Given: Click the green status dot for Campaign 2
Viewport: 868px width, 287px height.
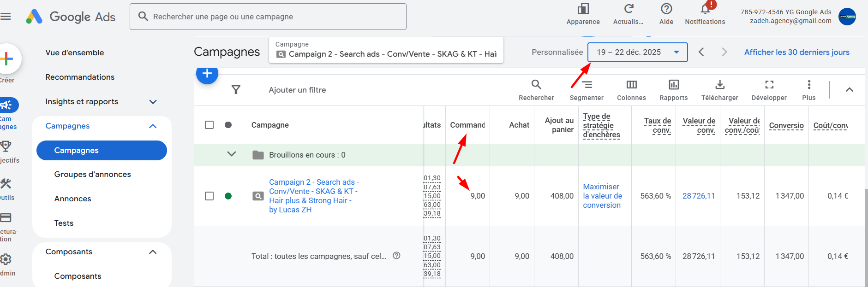Looking at the screenshot, I should 228,196.
